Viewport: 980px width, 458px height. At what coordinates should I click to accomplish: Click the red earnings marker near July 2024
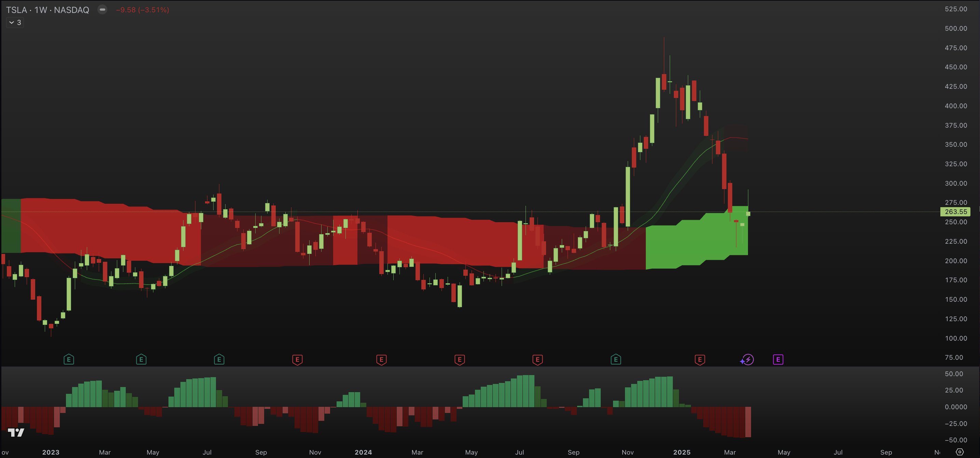click(x=537, y=359)
